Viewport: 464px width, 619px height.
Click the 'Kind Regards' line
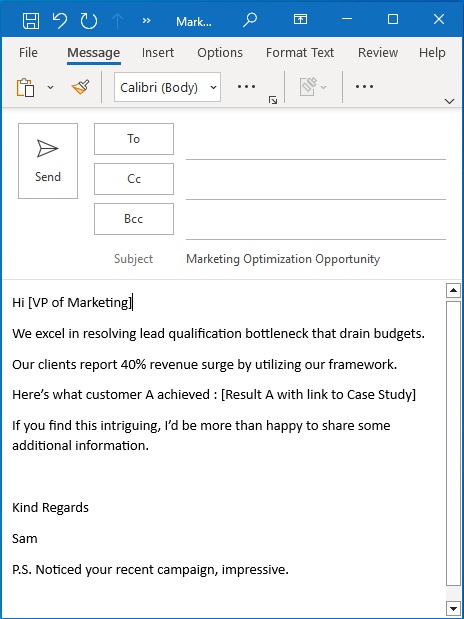click(51, 508)
